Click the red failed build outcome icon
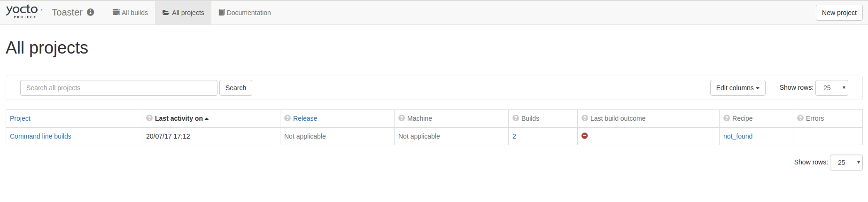This screenshot has width=868, height=202. click(585, 136)
